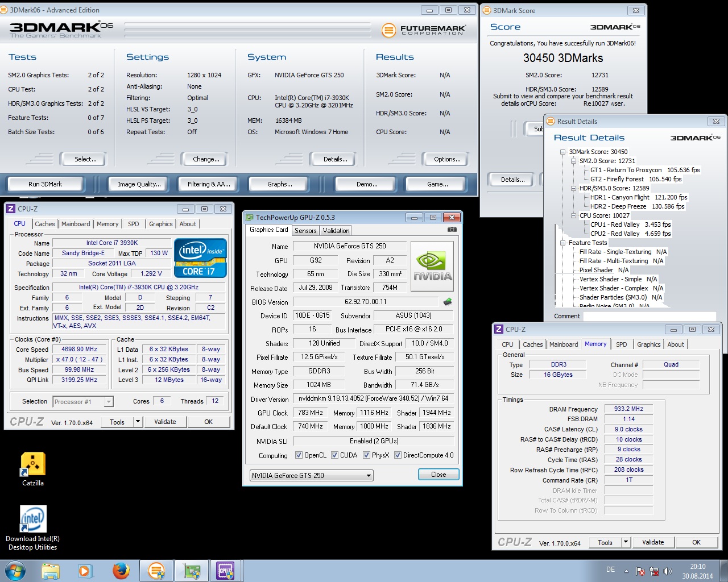Launch Windows Media Player from taskbar
The height and width of the screenshot is (582, 728).
pyautogui.click(x=85, y=571)
